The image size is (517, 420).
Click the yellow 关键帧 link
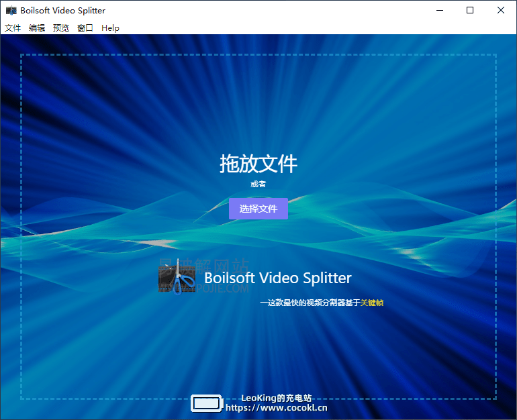371,303
